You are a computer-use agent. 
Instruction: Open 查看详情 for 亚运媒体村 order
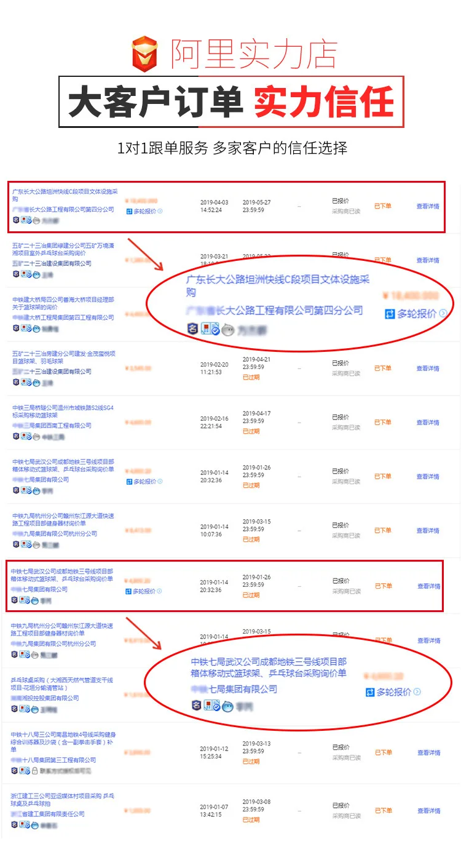(428, 811)
